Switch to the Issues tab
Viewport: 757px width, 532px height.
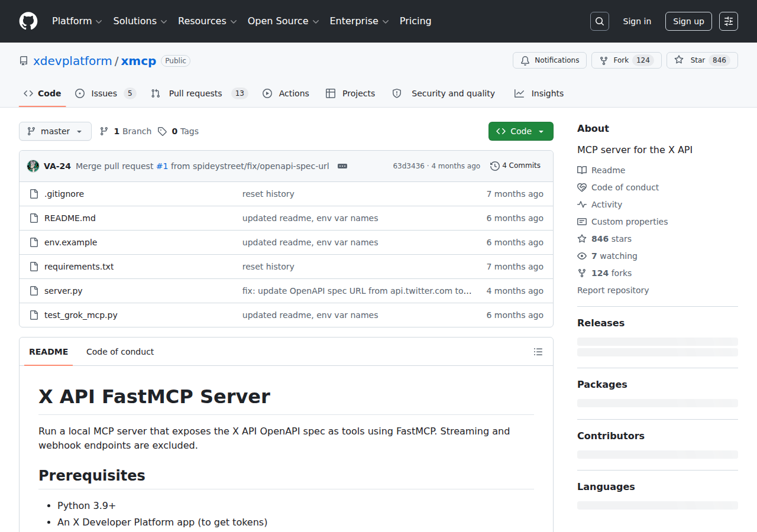click(x=105, y=93)
